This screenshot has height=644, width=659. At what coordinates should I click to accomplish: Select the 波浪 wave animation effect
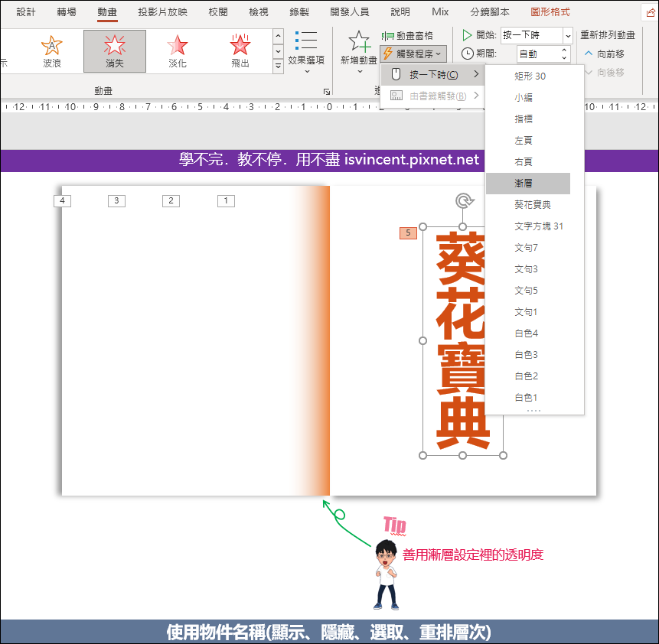[x=52, y=51]
